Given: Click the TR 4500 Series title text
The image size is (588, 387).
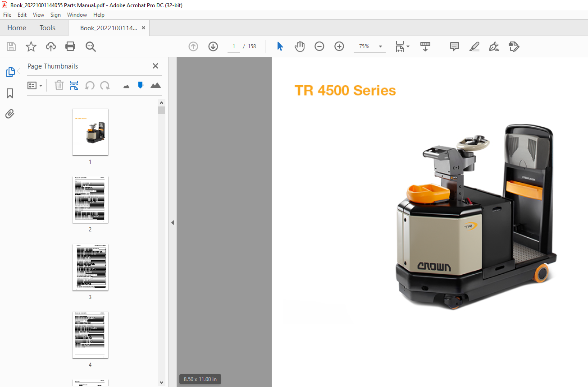Looking at the screenshot, I should click(345, 90).
